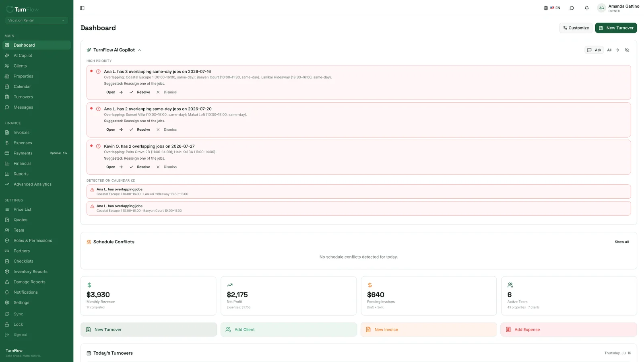Open Messages in sidebar
The width and height of the screenshot is (644, 362).
36,107
